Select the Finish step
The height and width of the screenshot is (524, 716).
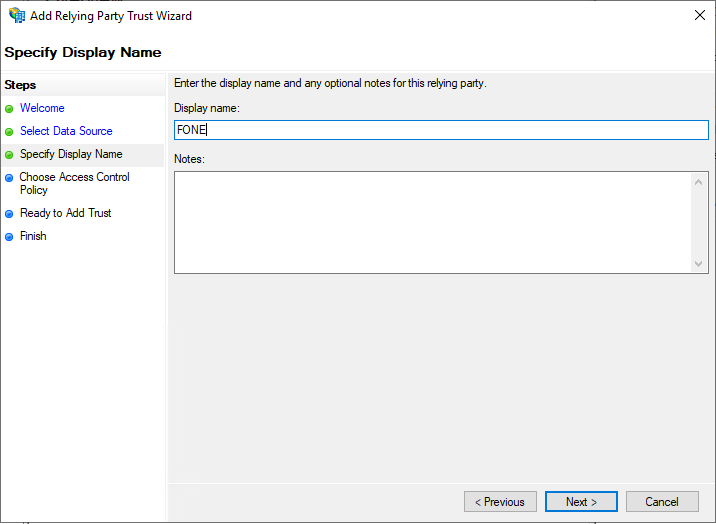click(x=33, y=236)
